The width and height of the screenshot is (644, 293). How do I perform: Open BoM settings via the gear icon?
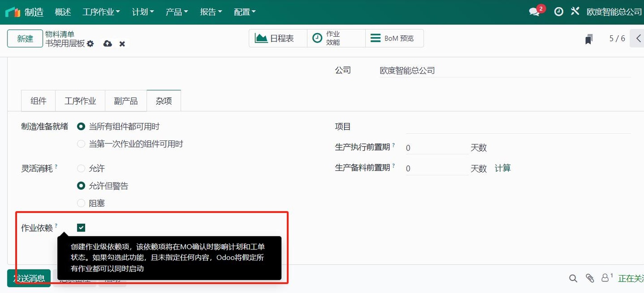91,44
